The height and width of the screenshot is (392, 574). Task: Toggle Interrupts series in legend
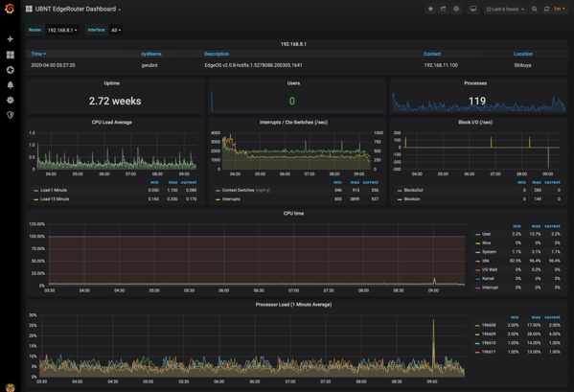[231, 199]
